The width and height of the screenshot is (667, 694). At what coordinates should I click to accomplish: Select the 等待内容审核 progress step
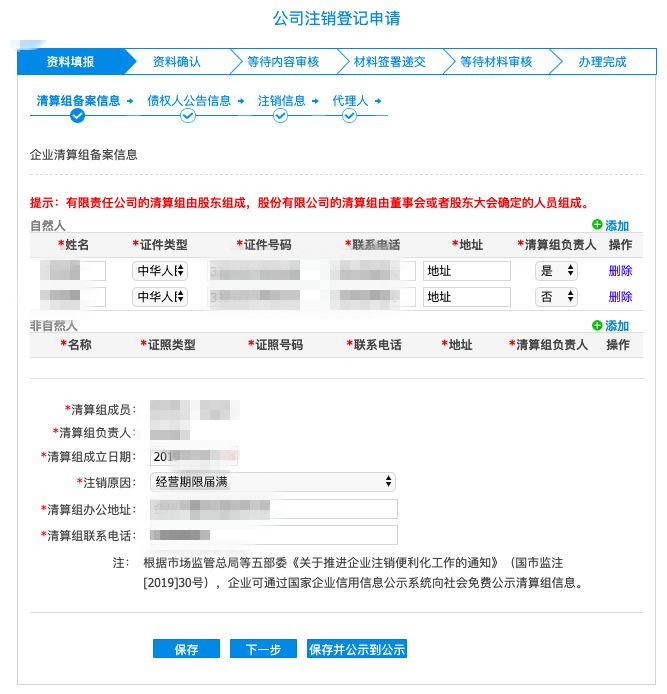[x=283, y=62]
